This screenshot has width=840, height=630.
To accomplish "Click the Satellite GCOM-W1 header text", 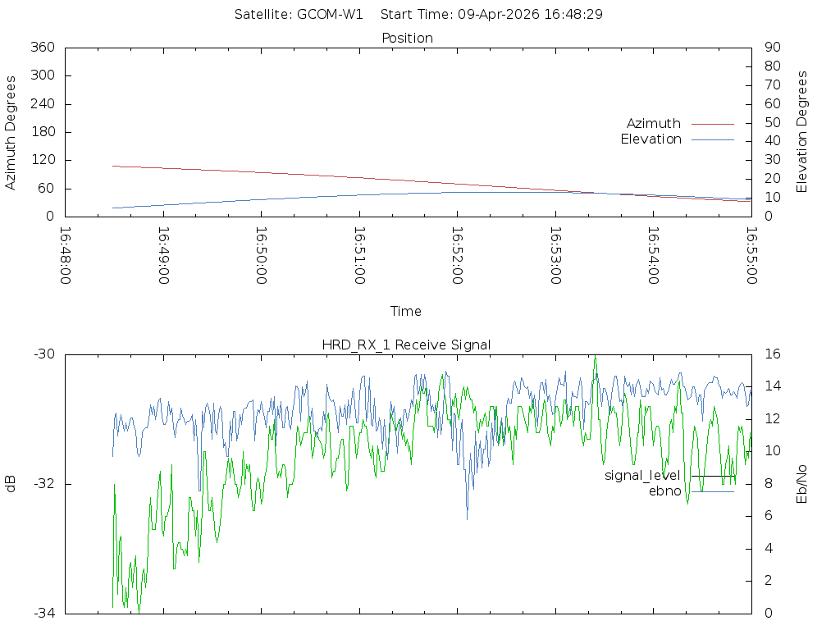I will (299, 15).
